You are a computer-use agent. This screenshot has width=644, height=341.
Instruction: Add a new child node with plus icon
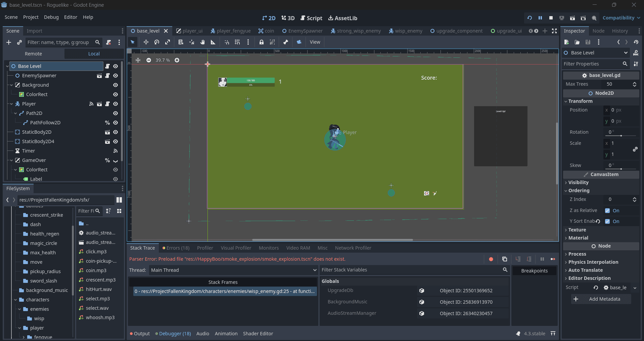coord(9,42)
